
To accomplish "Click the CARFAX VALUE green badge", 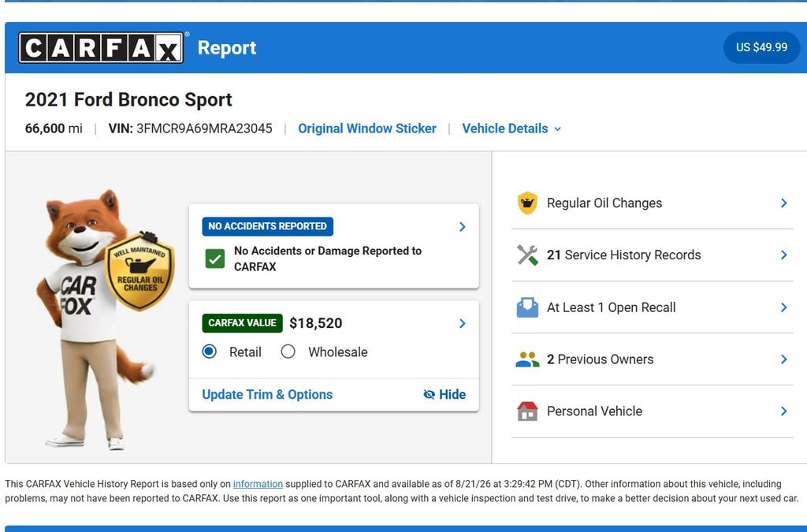I will 242,323.
